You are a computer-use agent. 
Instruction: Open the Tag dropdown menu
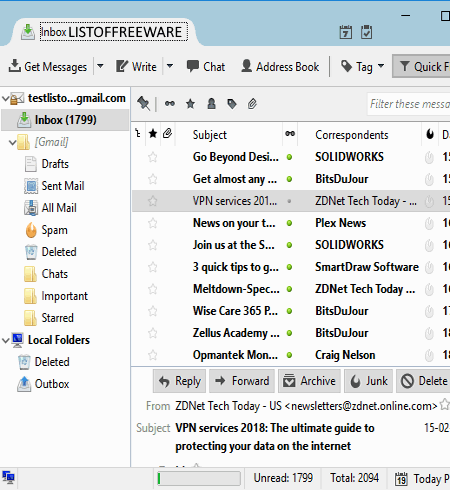pyautogui.click(x=362, y=66)
